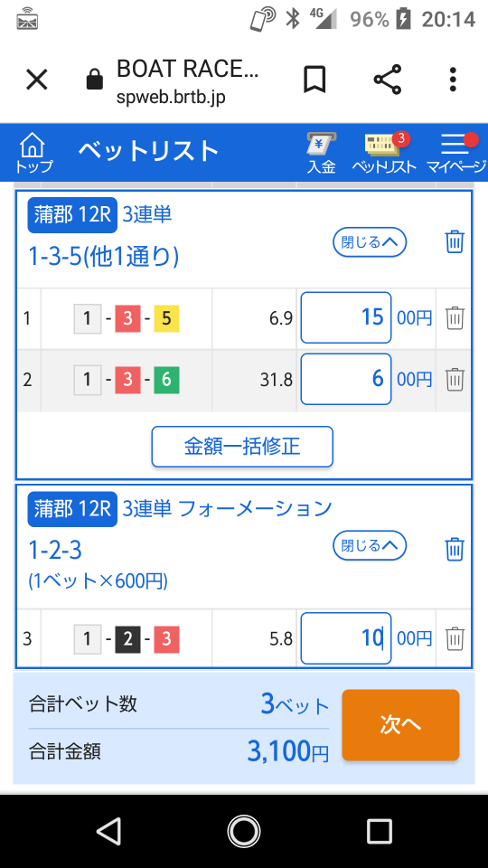
Task: Collapse the 1-3-5 group with 閉じる
Action: tap(370, 242)
